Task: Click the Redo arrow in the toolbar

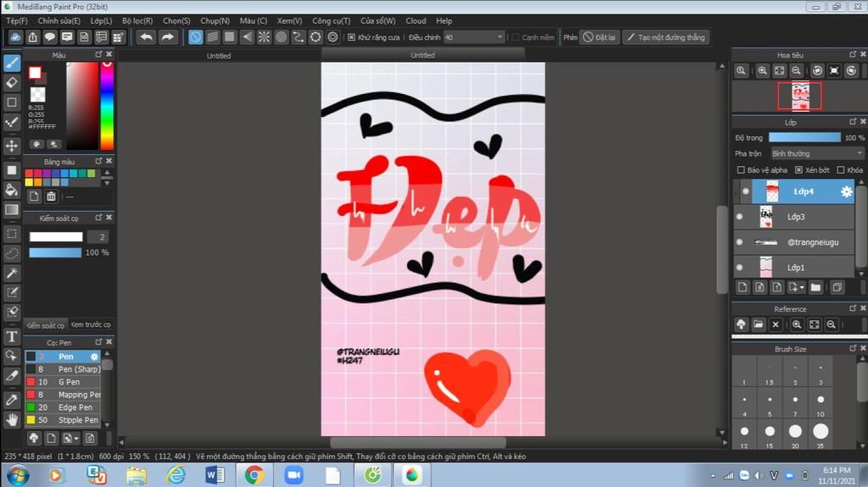Action: 167,37
